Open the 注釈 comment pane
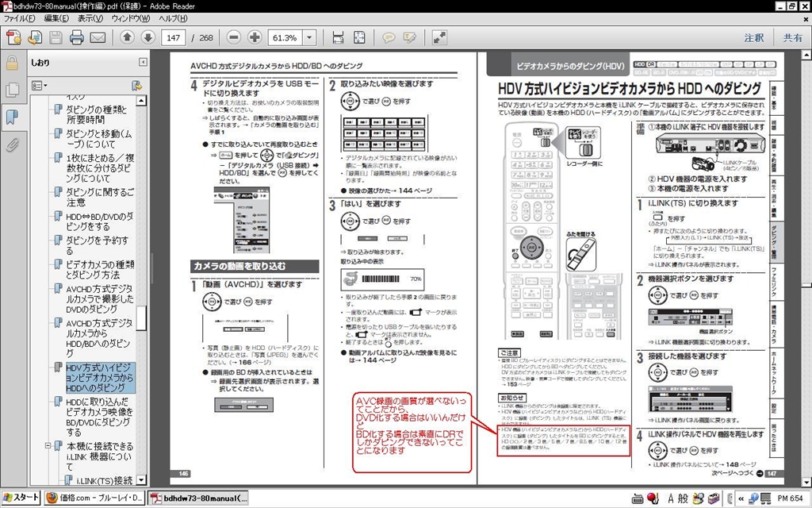 754,38
